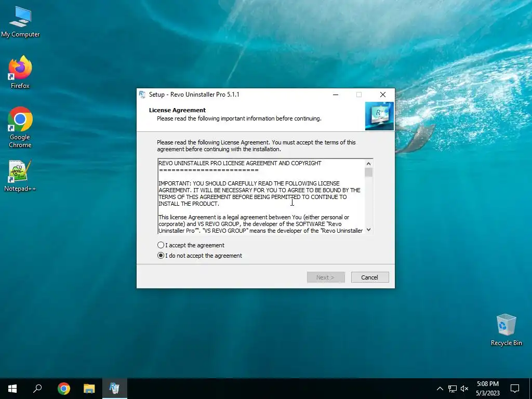The width and height of the screenshot is (532, 399).
Task: Click license scrollbar up arrow
Action: (368, 164)
